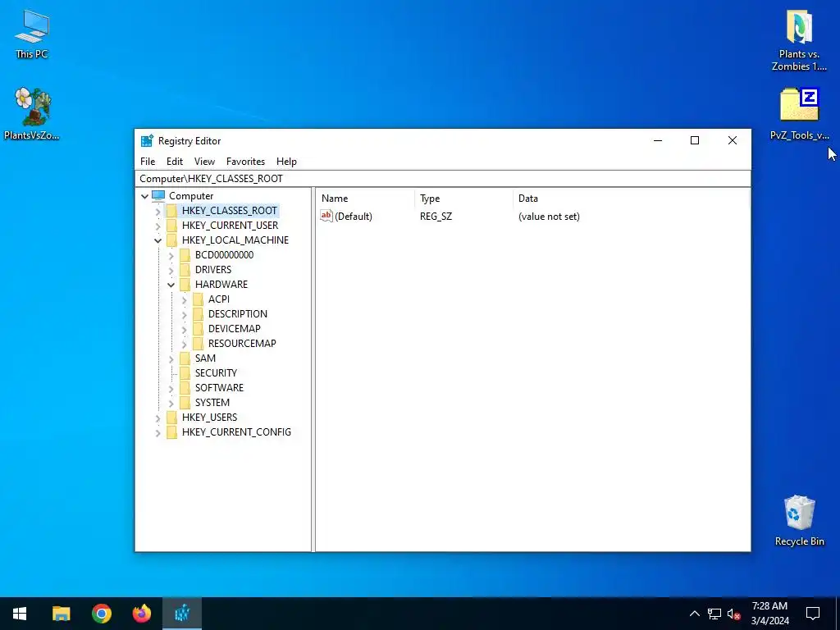The height and width of the screenshot is (630, 840).
Task: Collapse the HKEY_LOCAL_MACHINE chevron
Action: [158, 240]
